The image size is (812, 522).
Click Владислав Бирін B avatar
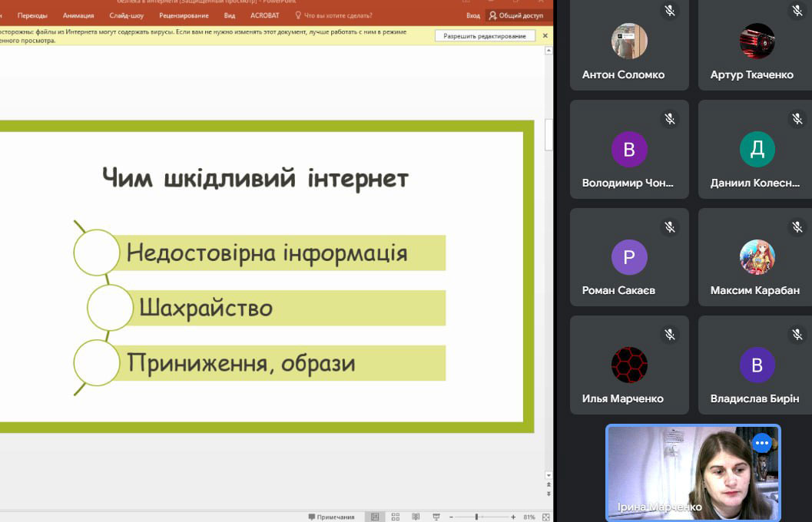point(757,365)
